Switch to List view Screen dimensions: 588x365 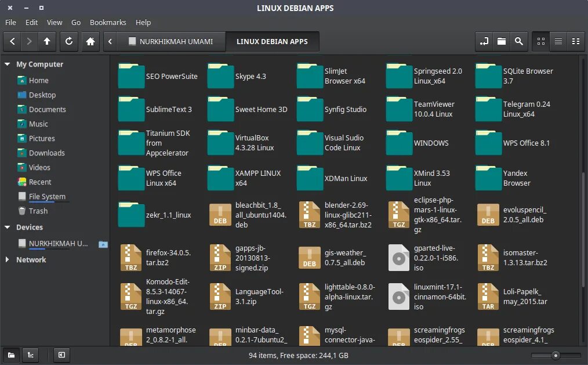pyautogui.click(x=558, y=41)
